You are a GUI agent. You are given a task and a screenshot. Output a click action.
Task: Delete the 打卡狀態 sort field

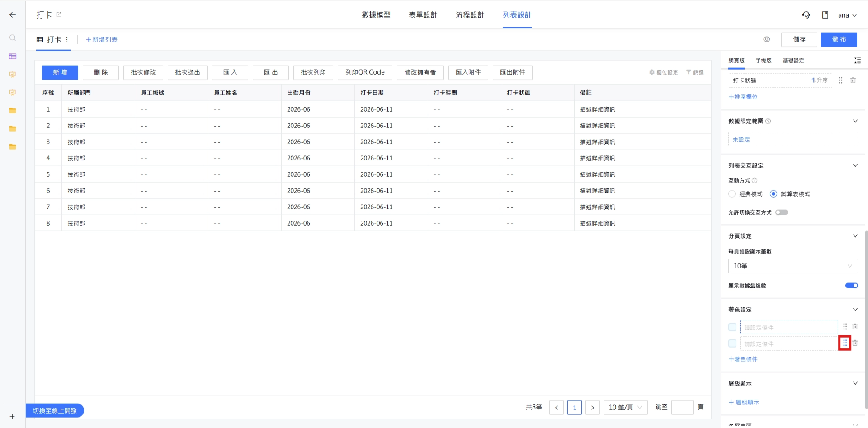pos(853,80)
